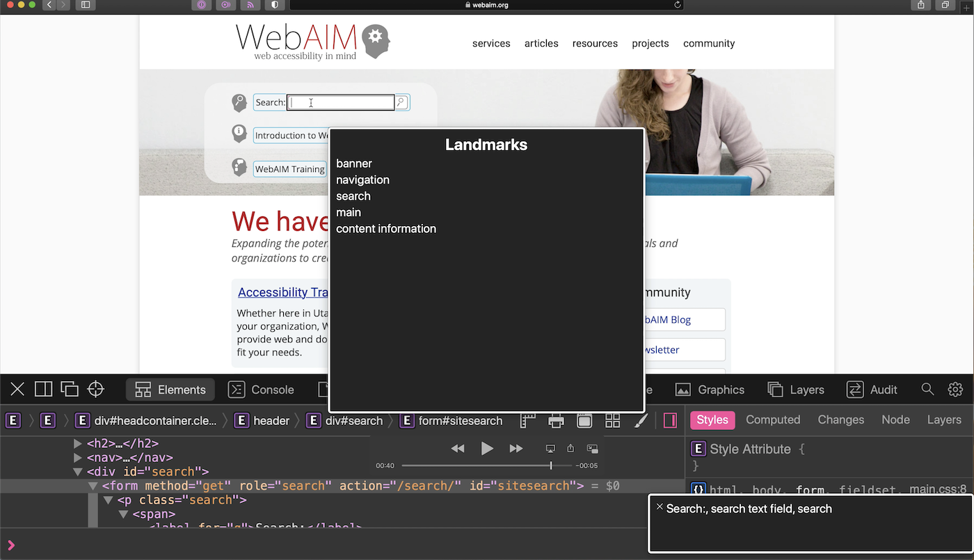Open the resources navigation link
Viewport: 974px width, 560px height.
(x=595, y=43)
